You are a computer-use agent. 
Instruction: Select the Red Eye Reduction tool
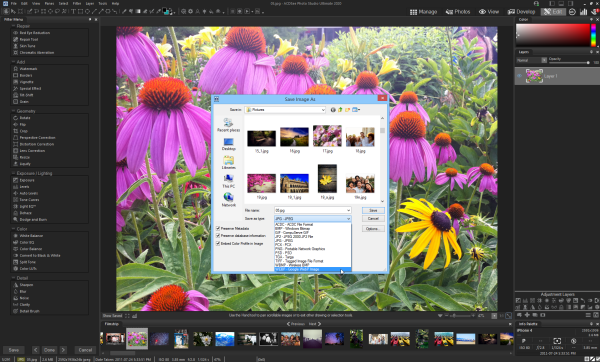[34, 33]
